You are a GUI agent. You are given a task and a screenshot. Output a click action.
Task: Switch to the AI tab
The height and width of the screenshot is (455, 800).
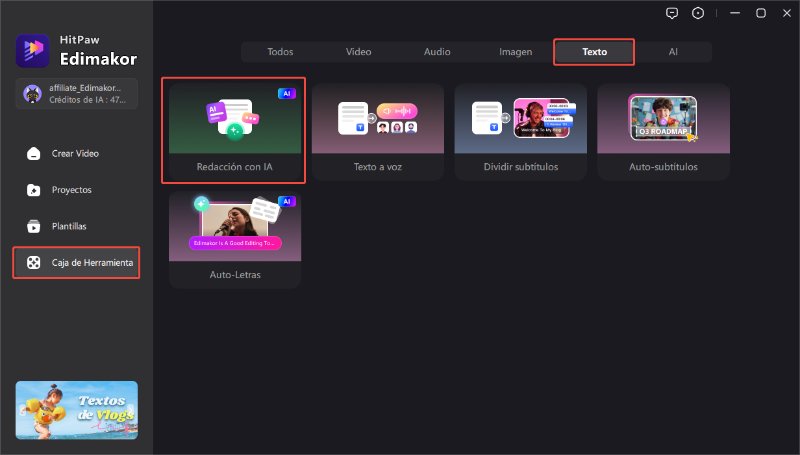click(x=673, y=52)
